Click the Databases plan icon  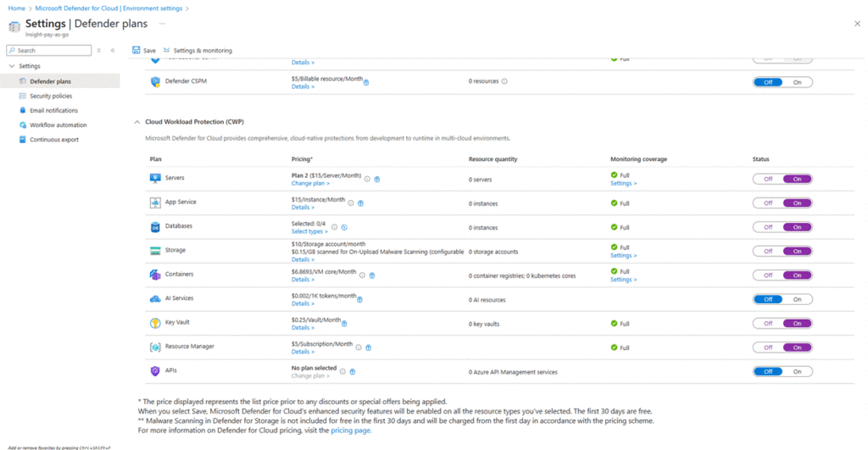click(x=155, y=227)
